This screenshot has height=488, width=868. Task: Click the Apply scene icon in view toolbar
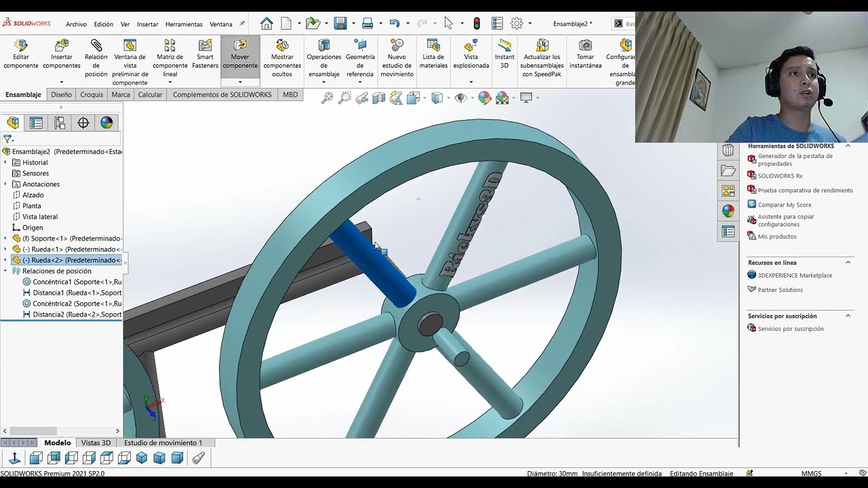pos(502,98)
